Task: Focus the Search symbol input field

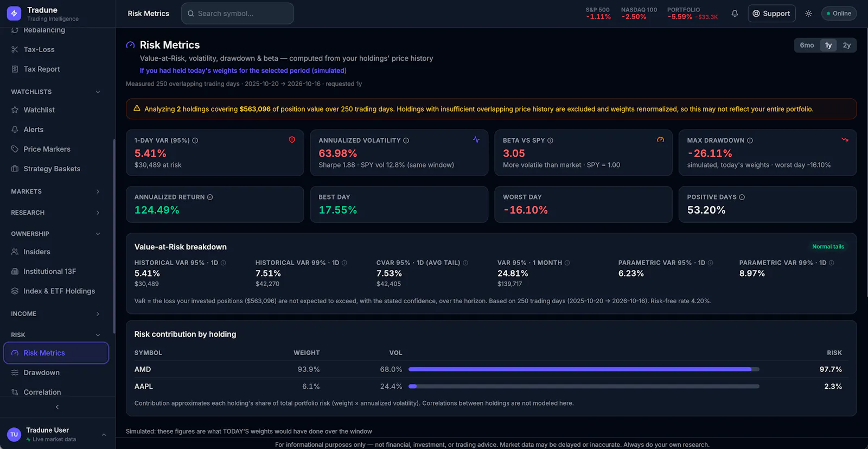Action: coord(238,14)
